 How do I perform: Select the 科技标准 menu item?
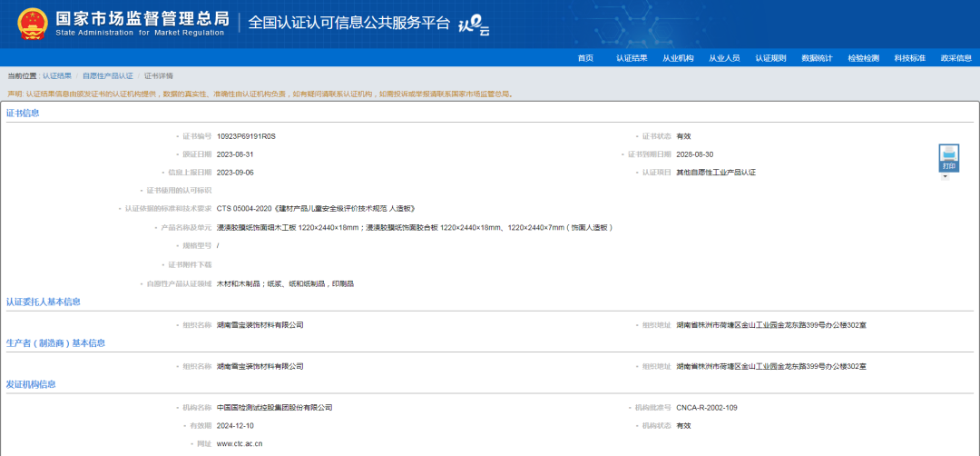[x=909, y=58]
